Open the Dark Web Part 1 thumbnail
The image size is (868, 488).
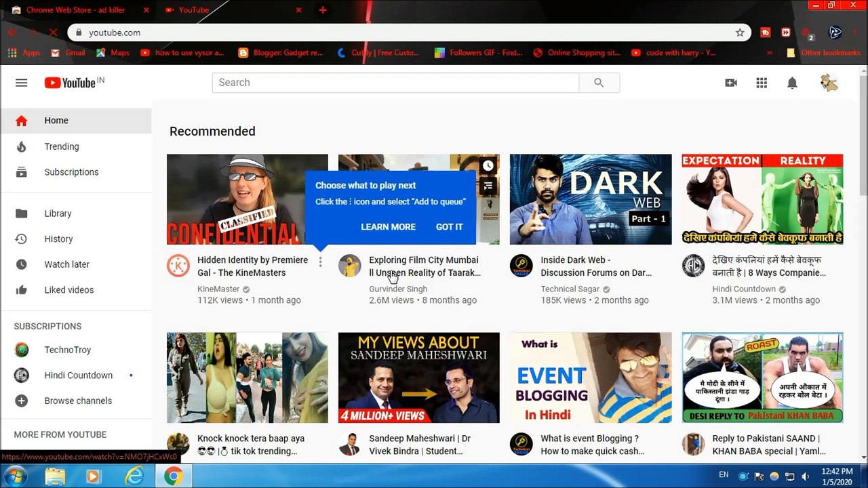coord(591,199)
